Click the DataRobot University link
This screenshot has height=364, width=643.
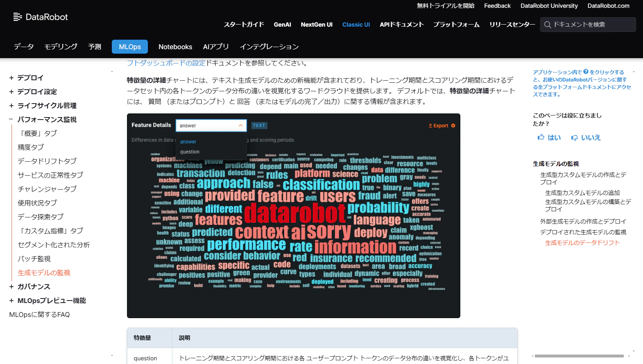click(x=549, y=6)
